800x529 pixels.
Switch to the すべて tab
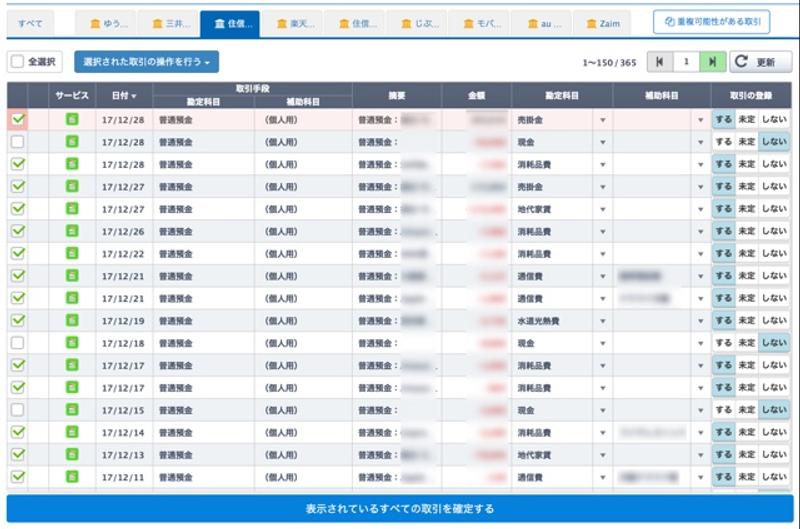(30, 23)
